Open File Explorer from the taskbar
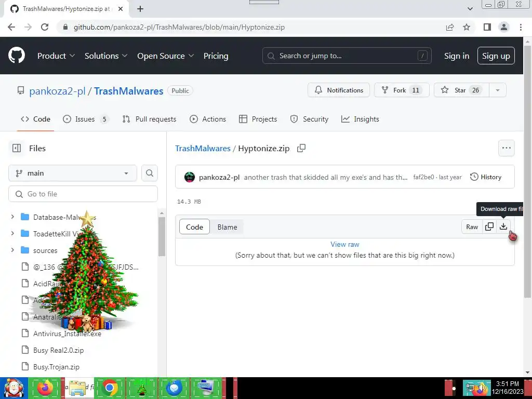This screenshot has width=532, height=399. coord(77,388)
